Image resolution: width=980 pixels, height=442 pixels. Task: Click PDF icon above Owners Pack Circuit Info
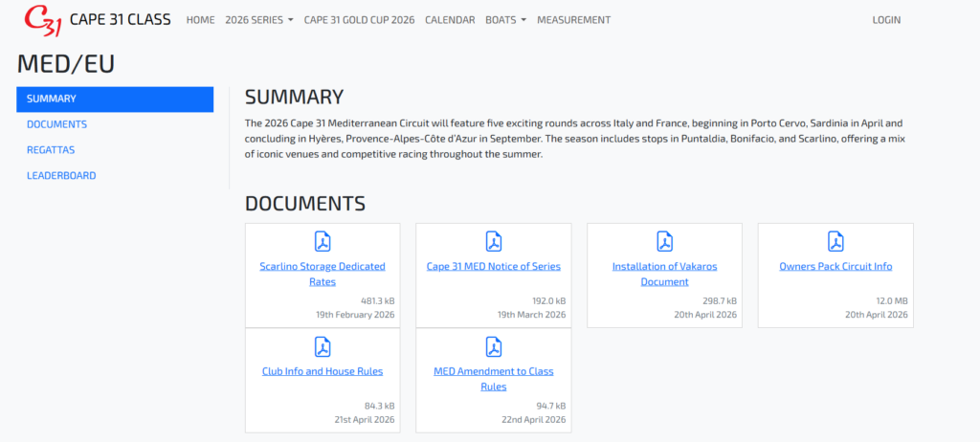pyautogui.click(x=835, y=241)
